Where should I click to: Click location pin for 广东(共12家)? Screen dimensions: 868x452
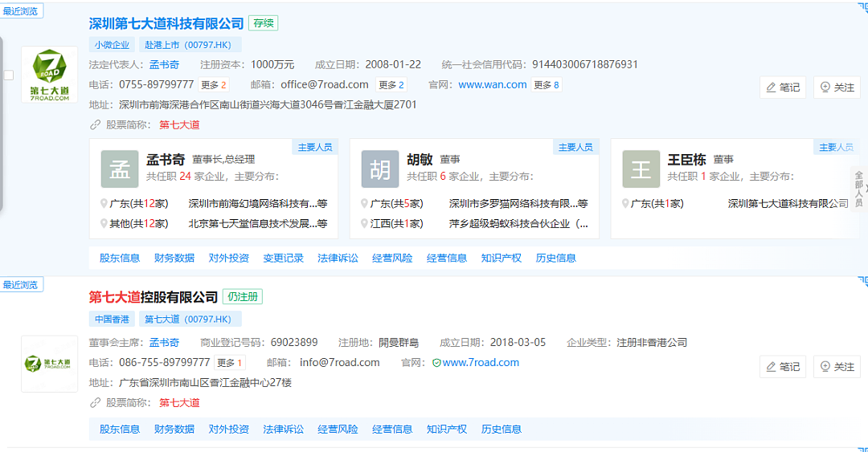(x=104, y=204)
